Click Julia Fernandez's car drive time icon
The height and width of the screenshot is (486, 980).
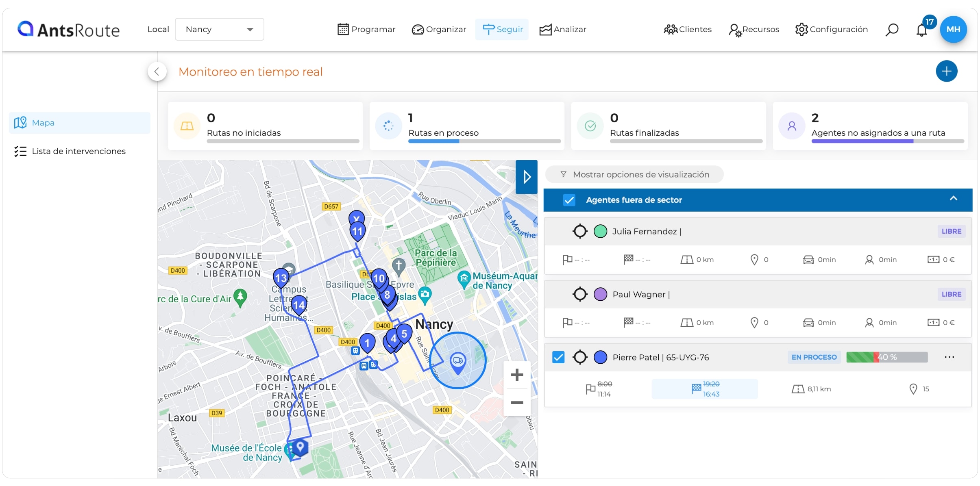(x=808, y=260)
